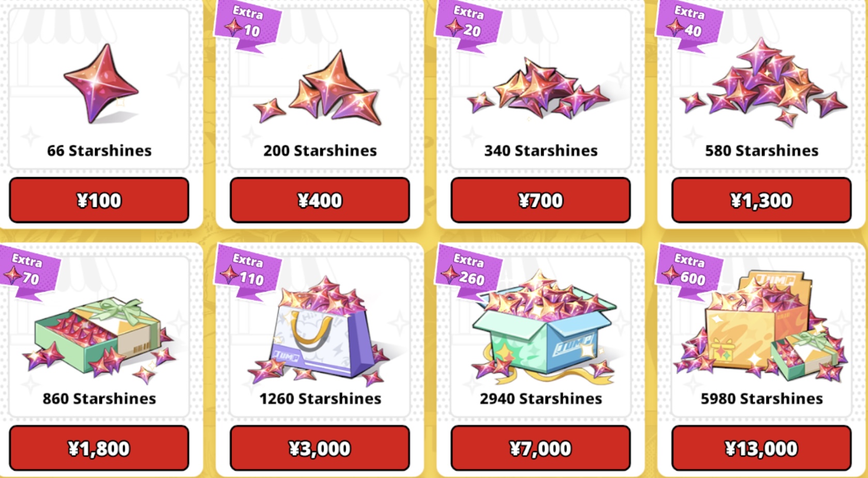Select the Extra 260 purple badge
868x478 pixels.
click(x=468, y=271)
